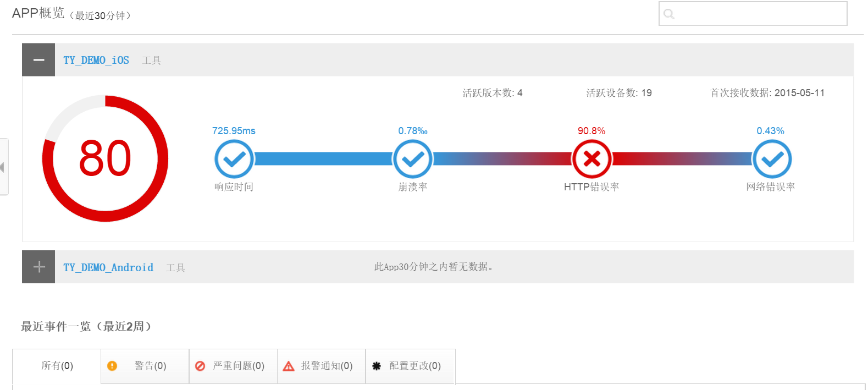Collapse the TY_DEMO_iOS panel with minus button

click(x=38, y=59)
